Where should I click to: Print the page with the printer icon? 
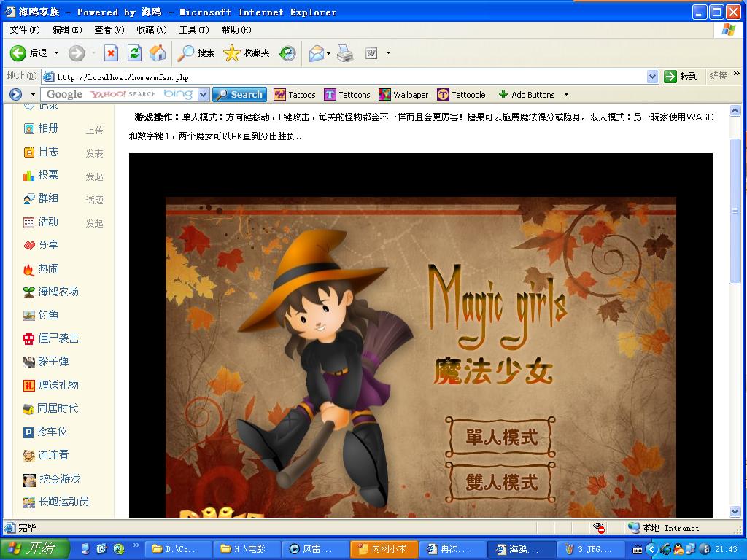click(345, 52)
